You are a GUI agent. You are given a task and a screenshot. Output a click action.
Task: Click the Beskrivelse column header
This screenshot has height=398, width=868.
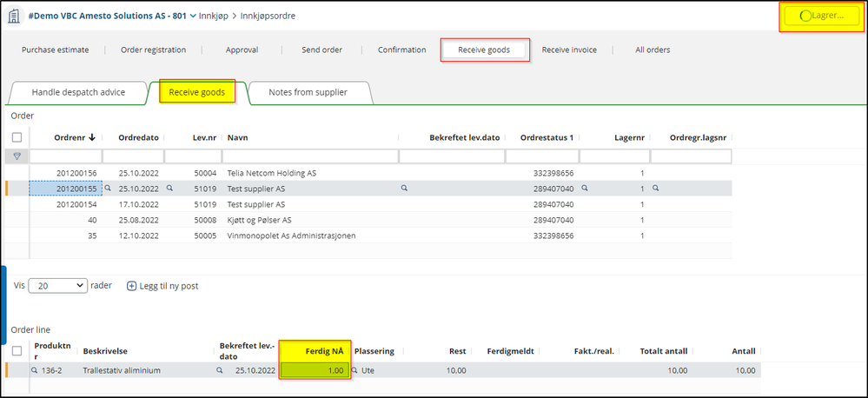coord(104,351)
